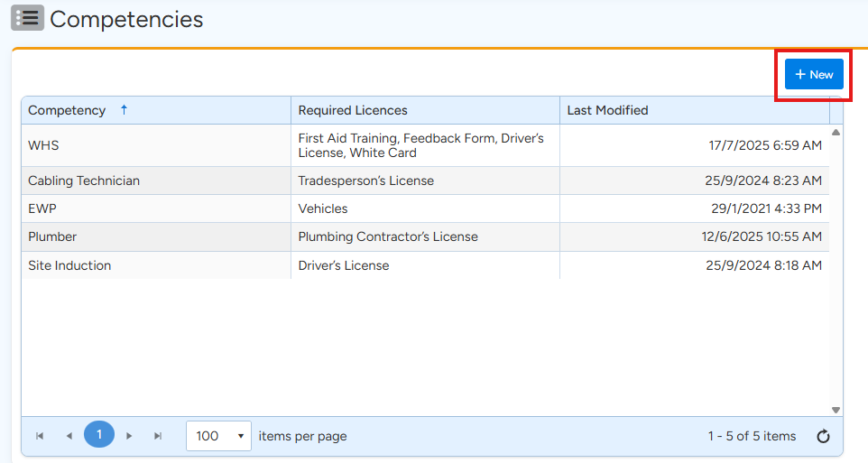Sort by Last Modified column header
The width and height of the screenshot is (868, 463).
pos(607,110)
